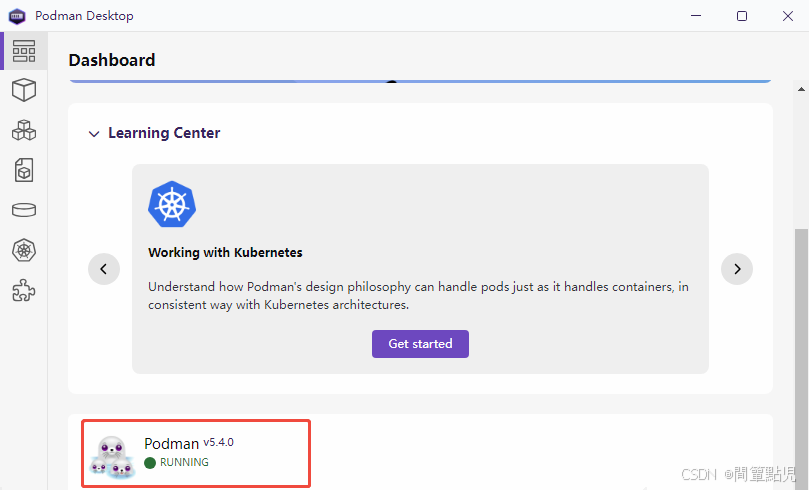Collapse the Learning Center section
The height and width of the screenshot is (490, 809).
(94, 134)
